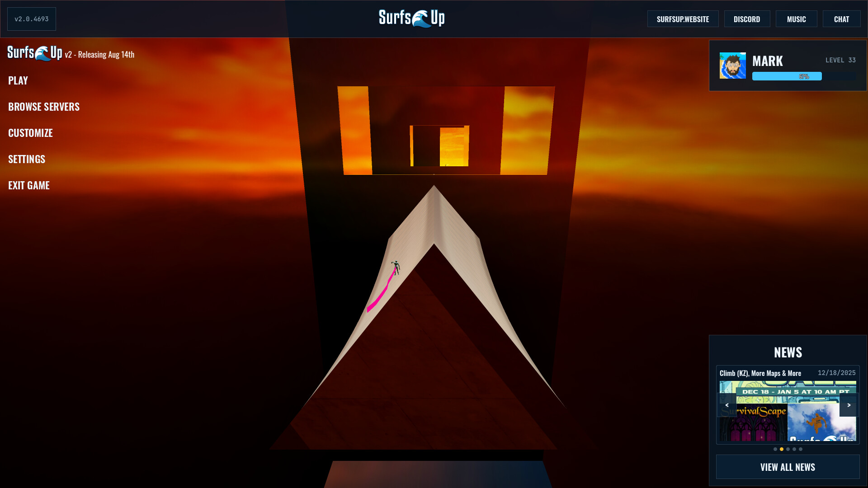Open the Discord button
Viewport: 868px width, 488px height.
coord(747,19)
